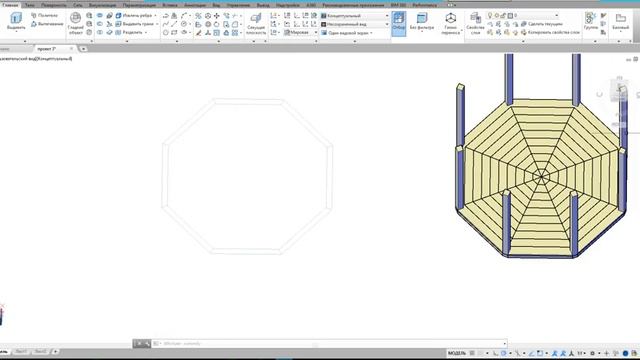Click Сделать текущим (Make current) layer tool
This screenshot has height=360, width=640.
pos(542,24)
